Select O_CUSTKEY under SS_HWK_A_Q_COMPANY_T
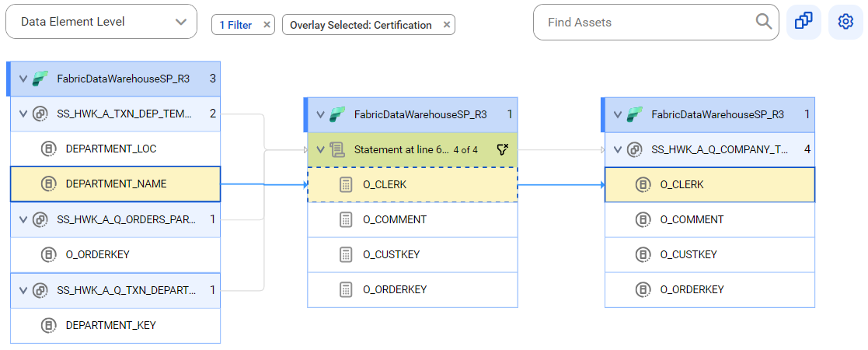This screenshot has height=350, width=868. point(709,255)
